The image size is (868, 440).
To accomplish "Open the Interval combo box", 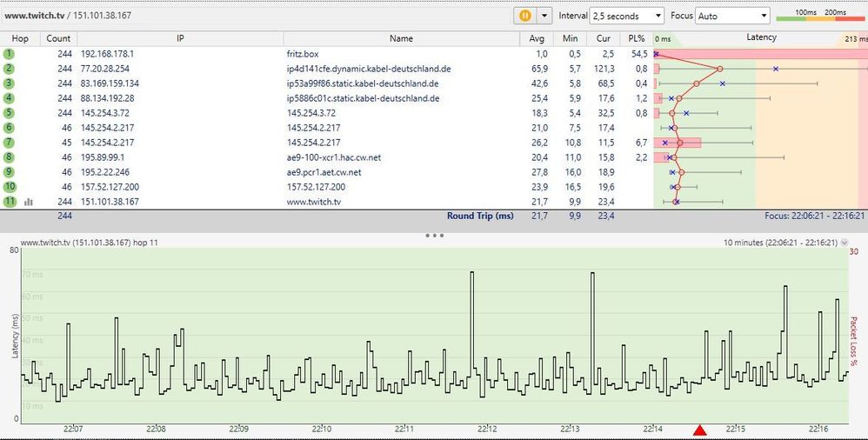I will (626, 16).
